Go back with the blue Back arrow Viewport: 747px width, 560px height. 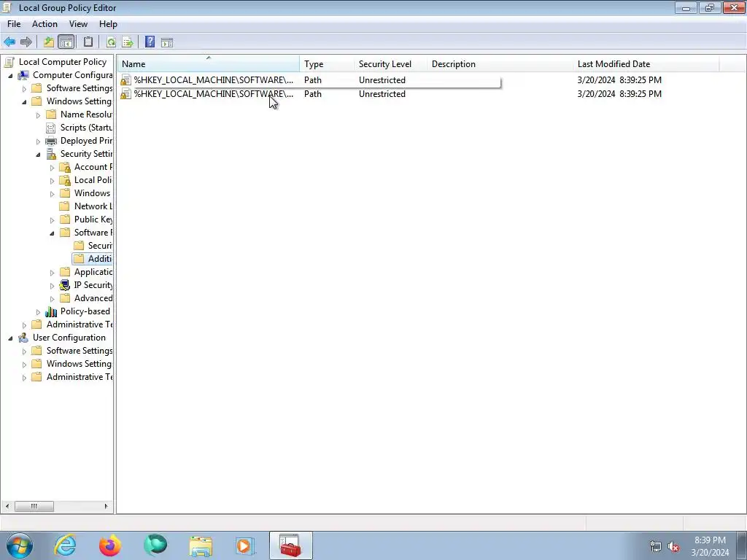tap(9, 42)
